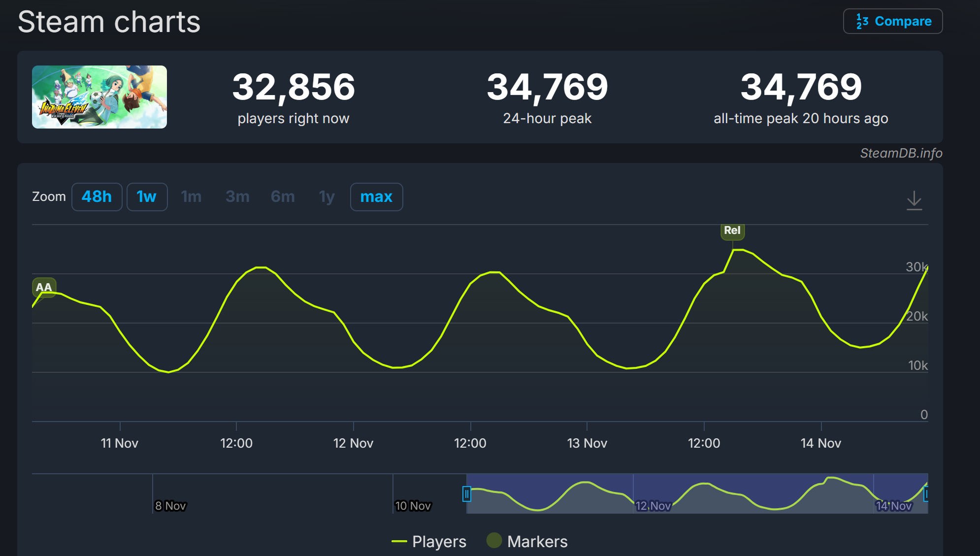Click the 8 Nov area in navigator
980x556 pixels.
pyautogui.click(x=170, y=505)
